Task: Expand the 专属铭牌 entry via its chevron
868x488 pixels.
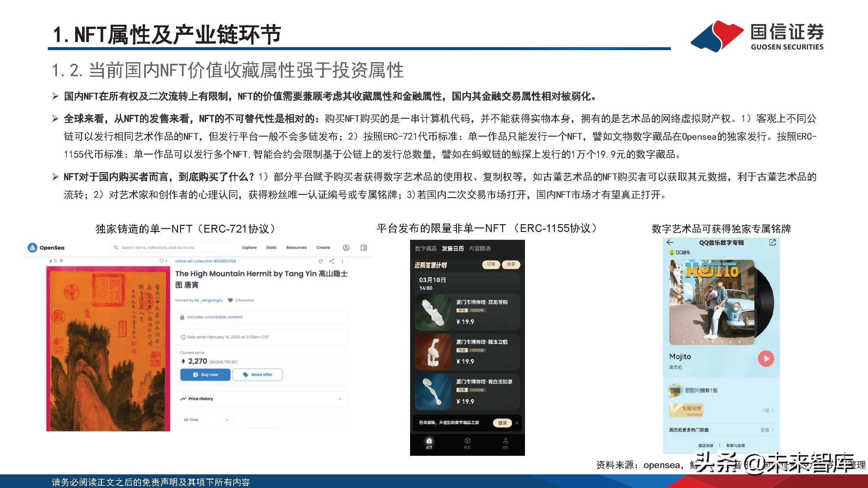Action: pos(773,410)
